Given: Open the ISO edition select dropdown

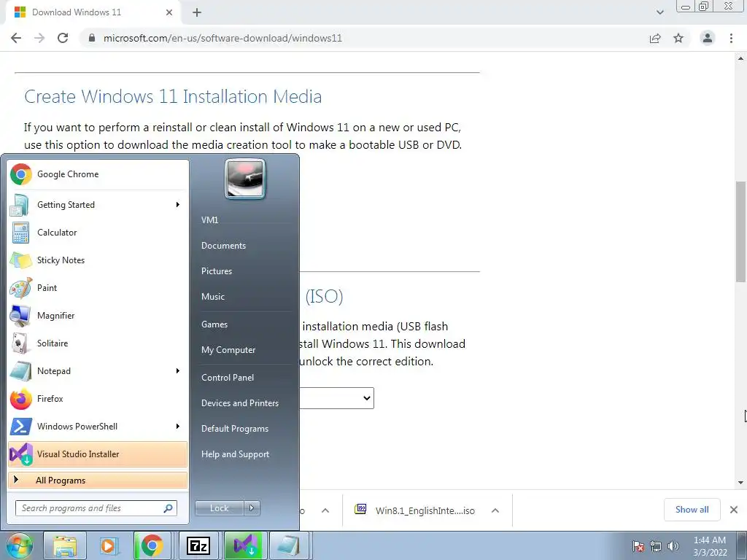Looking at the screenshot, I should [x=336, y=398].
